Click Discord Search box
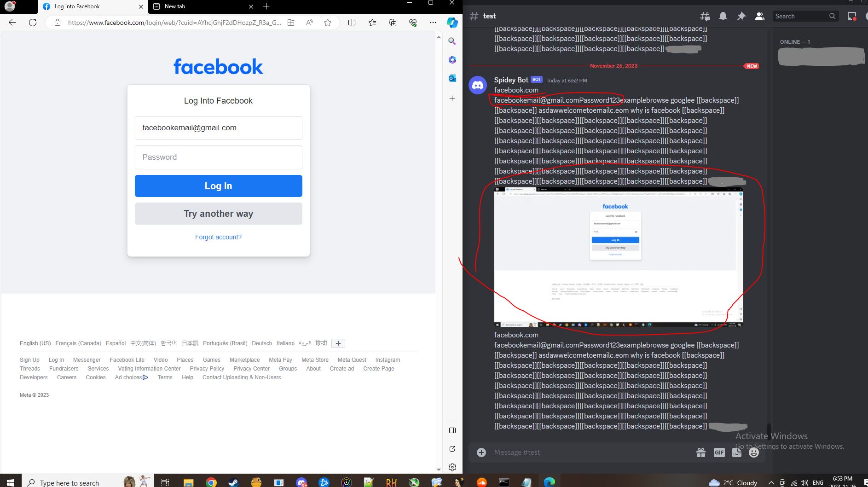 click(804, 16)
